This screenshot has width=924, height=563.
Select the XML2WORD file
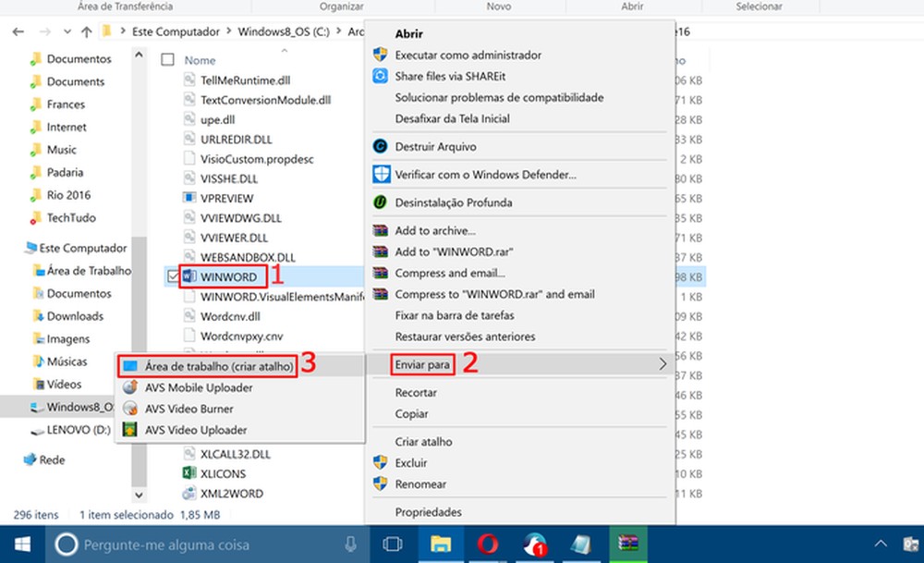click(x=232, y=494)
